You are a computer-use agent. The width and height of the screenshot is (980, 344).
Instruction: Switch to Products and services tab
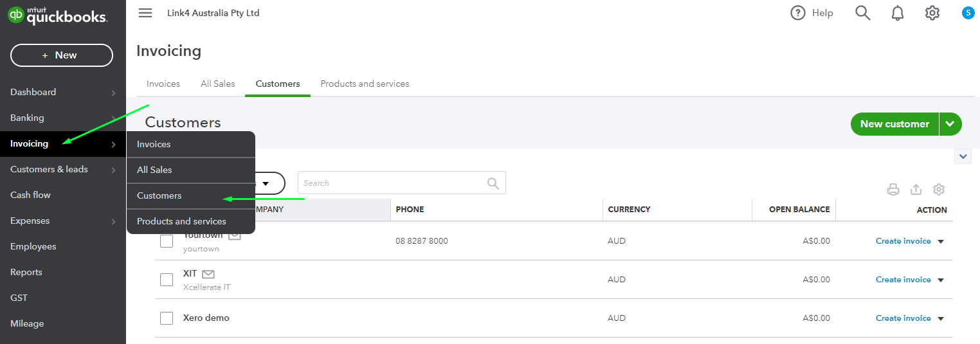[365, 84]
